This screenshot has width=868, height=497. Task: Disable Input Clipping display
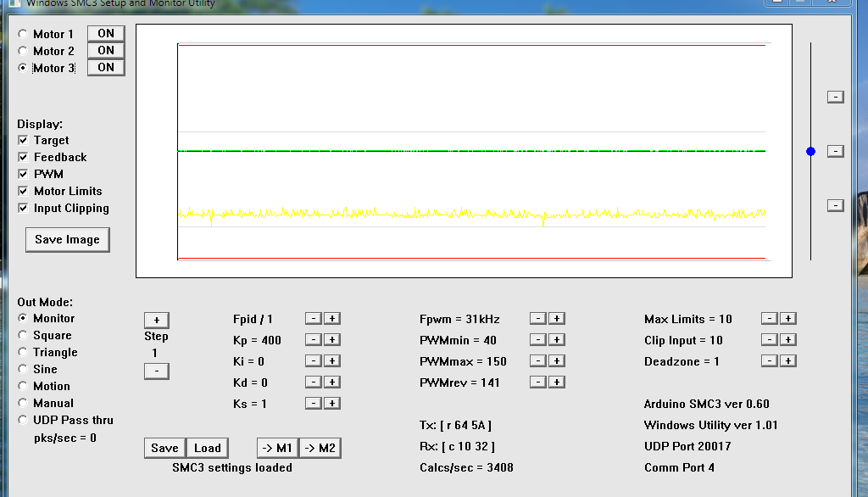pos(23,208)
